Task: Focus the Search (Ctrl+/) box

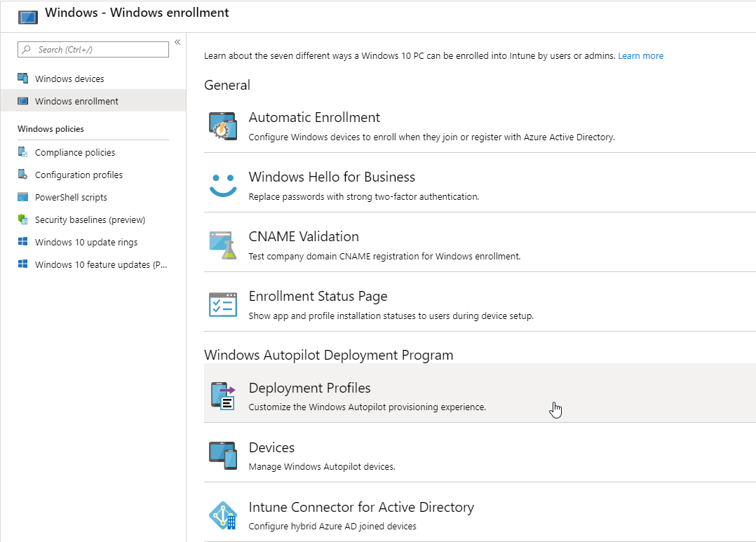Action: coord(93,50)
